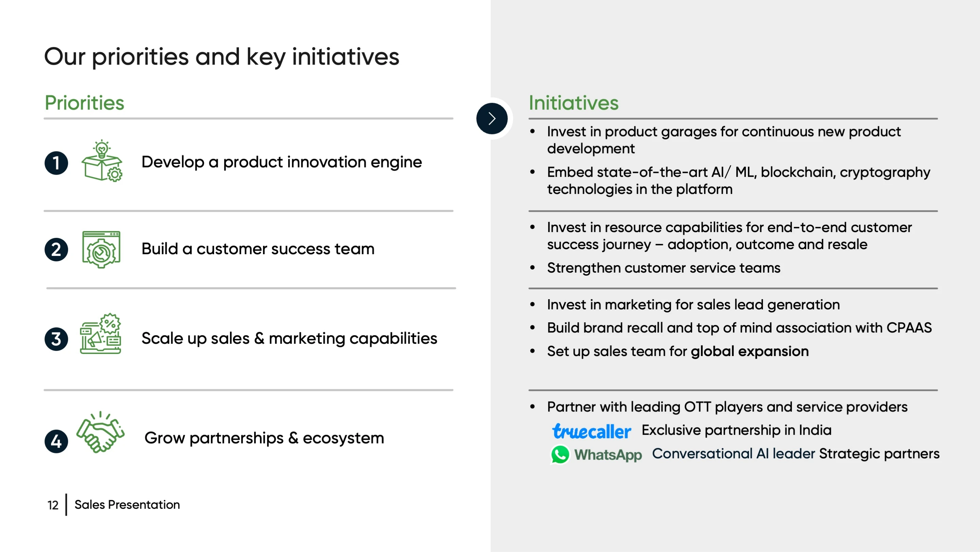Click 'Grow partnerships & ecosystem' text
The height and width of the screenshot is (552, 980).
click(264, 438)
